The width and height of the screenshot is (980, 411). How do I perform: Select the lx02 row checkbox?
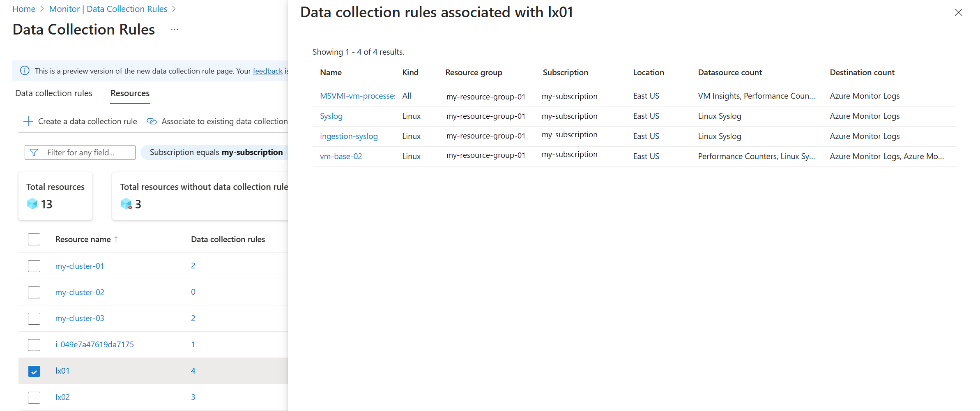[x=34, y=397]
